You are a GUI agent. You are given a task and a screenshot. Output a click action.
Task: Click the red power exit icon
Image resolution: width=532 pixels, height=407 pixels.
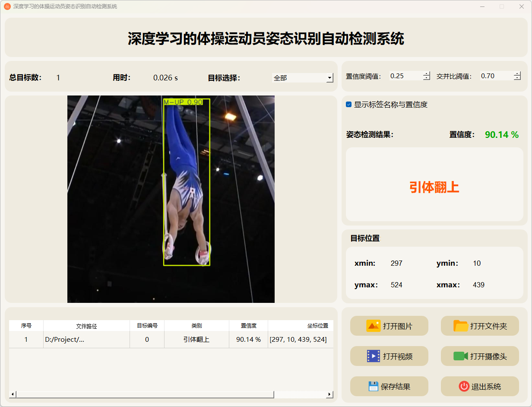[464, 386]
